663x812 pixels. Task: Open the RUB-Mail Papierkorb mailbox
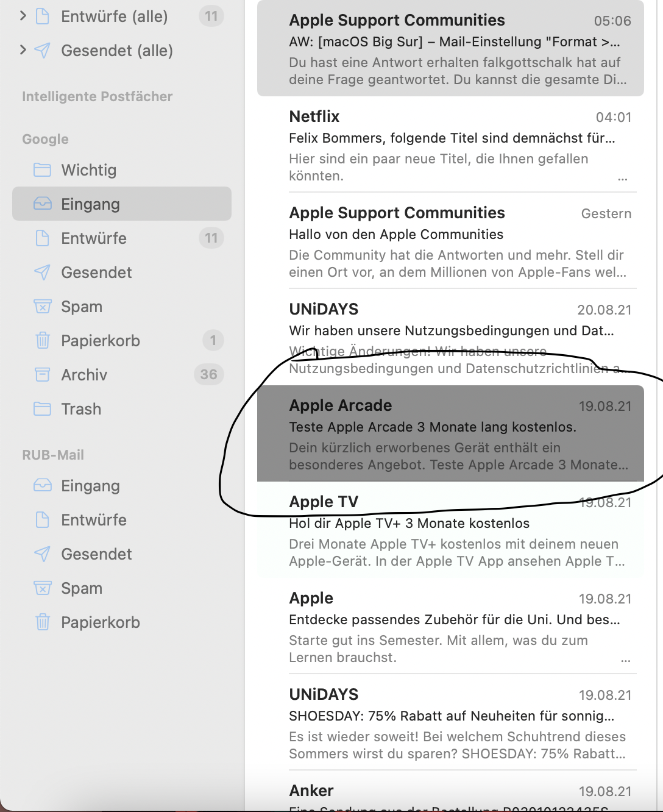[122, 622]
